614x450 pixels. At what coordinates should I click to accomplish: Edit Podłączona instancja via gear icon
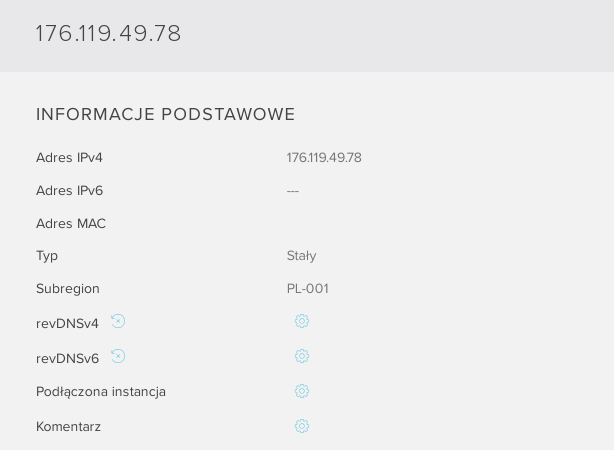[x=302, y=391]
